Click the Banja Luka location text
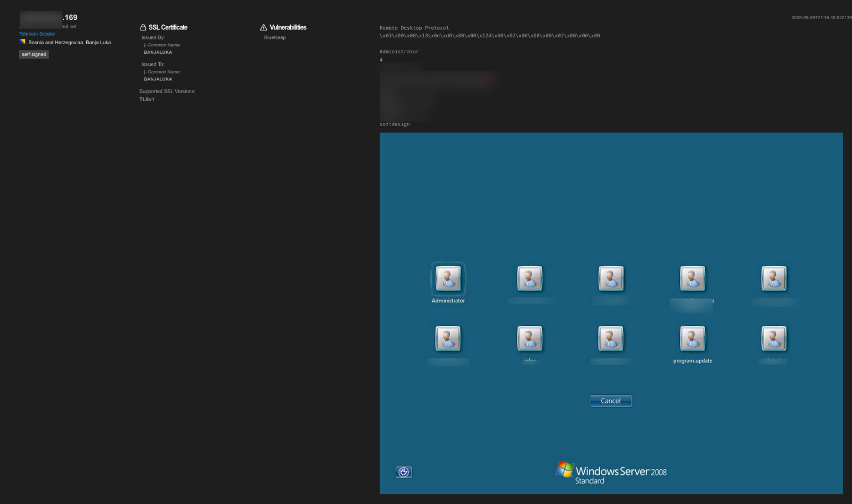The image size is (852, 504). [x=98, y=43]
